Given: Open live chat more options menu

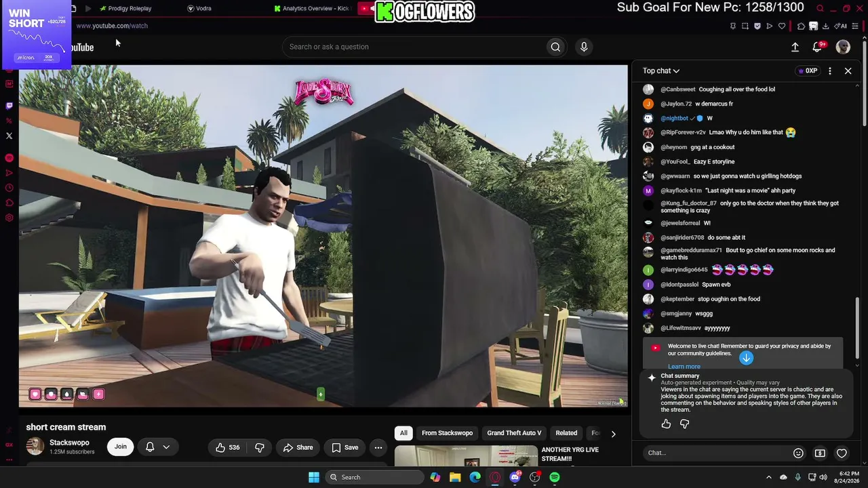Looking at the screenshot, I should coord(830,70).
